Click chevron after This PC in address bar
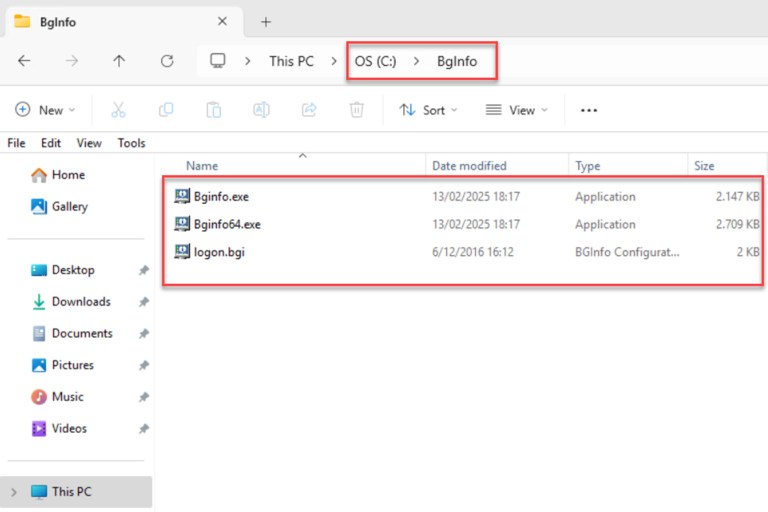Image resolution: width=768 pixels, height=512 pixels. [x=334, y=61]
